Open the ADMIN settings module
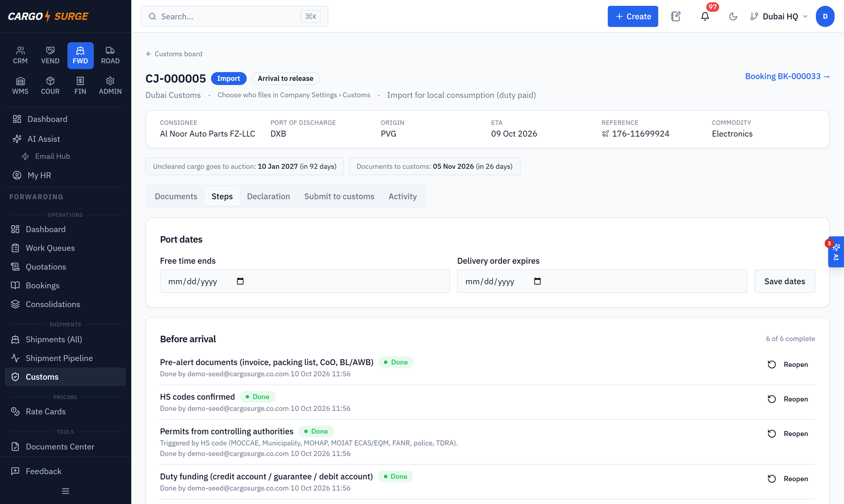The height and width of the screenshot is (504, 844). pos(110,86)
